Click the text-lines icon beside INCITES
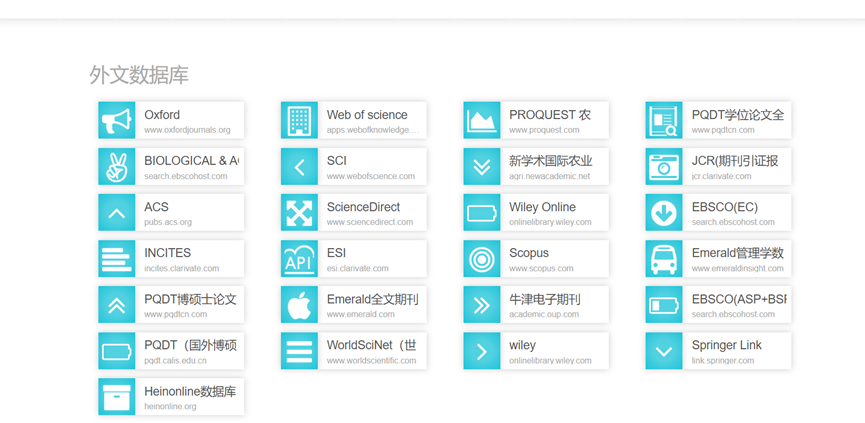The image size is (865, 423). 117,259
